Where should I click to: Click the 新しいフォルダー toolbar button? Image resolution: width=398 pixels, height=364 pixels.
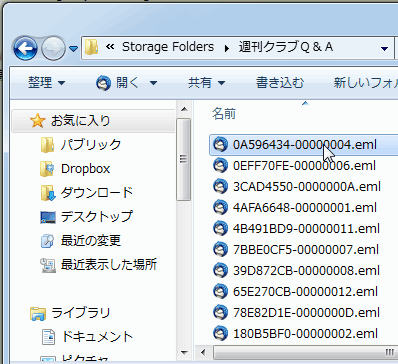point(366,82)
